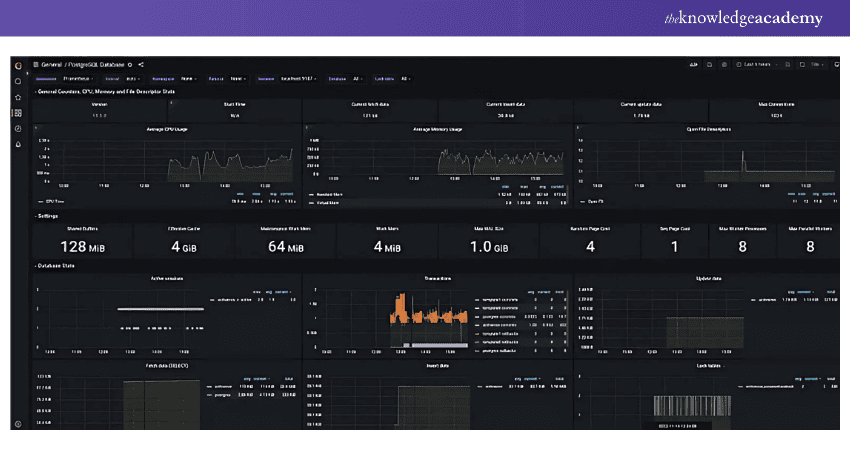This screenshot has width=850, height=450.
Task: Open starred dashboards from the sidebar
Action: [x=17, y=97]
